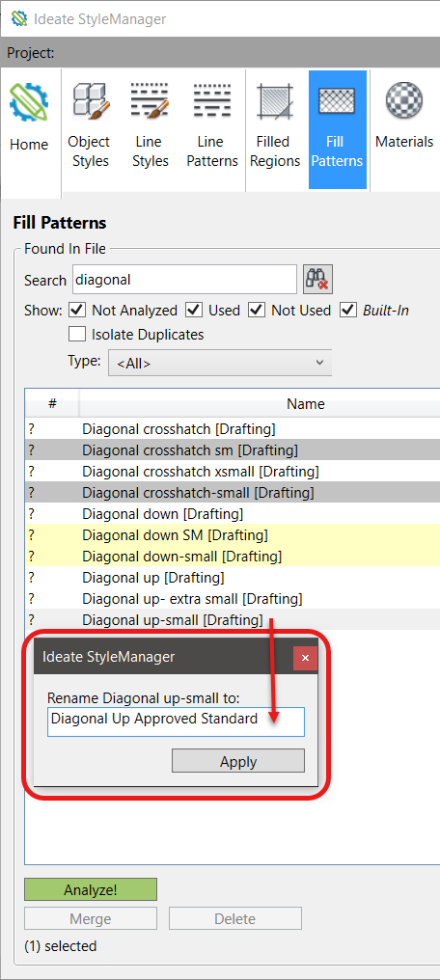Sort by the # column header
Viewport: 440px width, 980px height.
coord(52,404)
